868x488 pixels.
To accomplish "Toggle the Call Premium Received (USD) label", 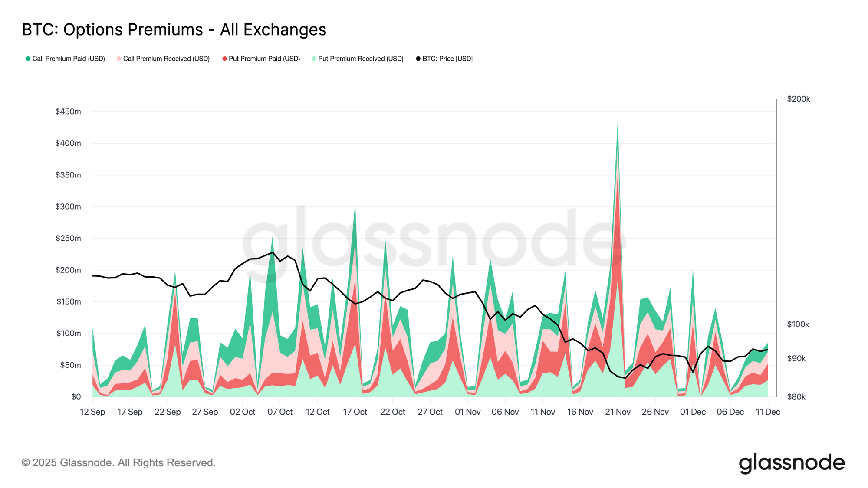I will [166, 59].
